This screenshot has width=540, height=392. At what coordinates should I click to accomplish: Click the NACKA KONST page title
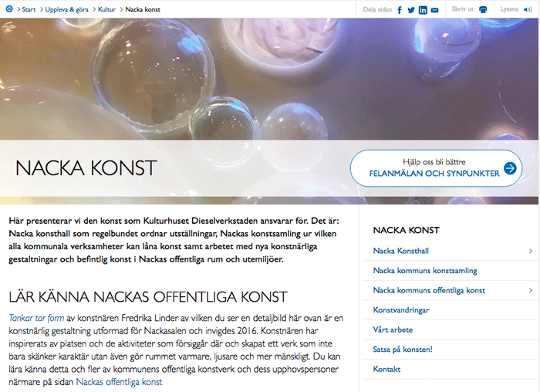pos(86,168)
